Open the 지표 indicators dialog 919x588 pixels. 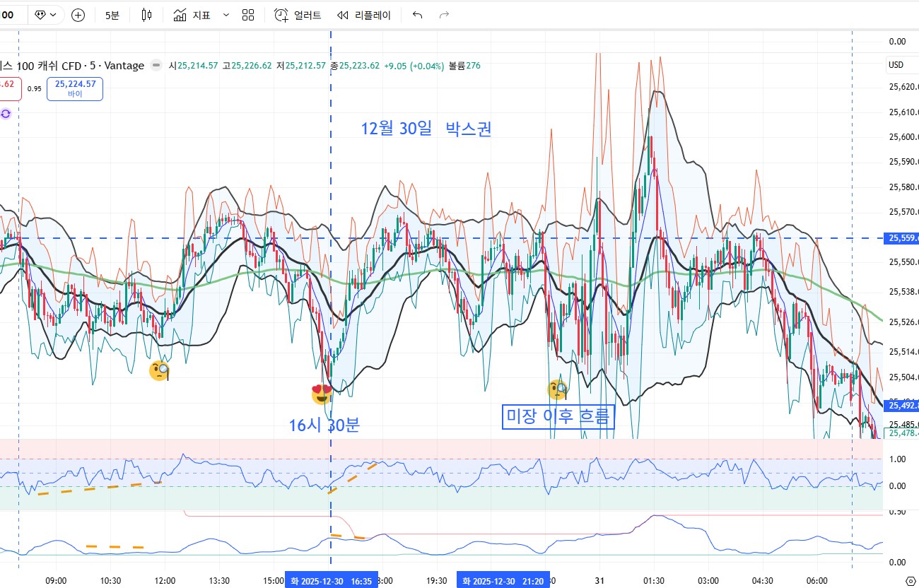(x=192, y=15)
